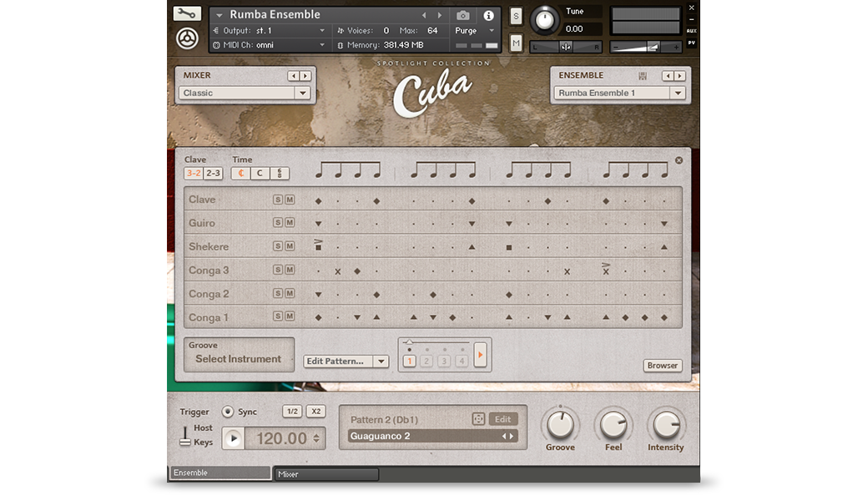Screen dimensions: 868x501
Task: Change Guaguanco 2 pattern with arrows
Action: pos(507,436)
